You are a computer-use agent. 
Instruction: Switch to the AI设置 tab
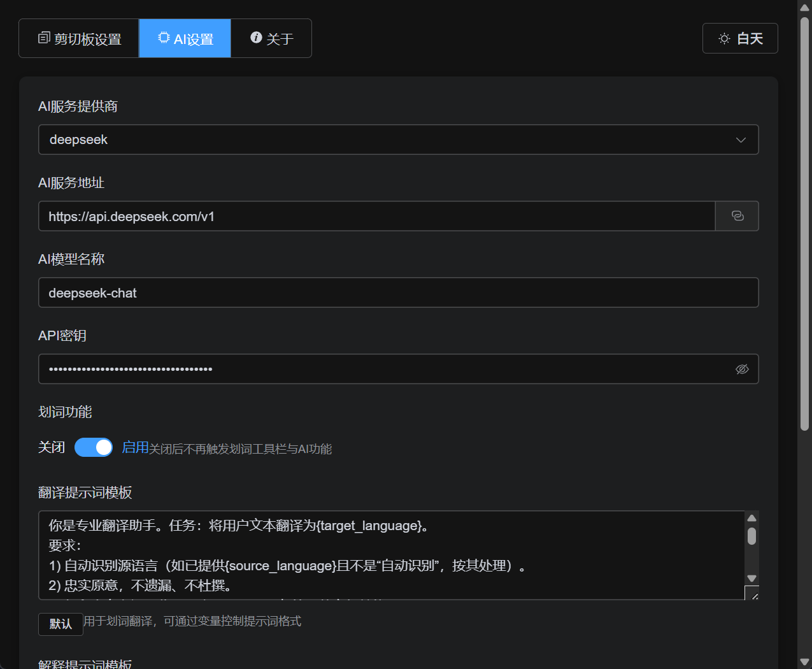(x=185, y=38)
